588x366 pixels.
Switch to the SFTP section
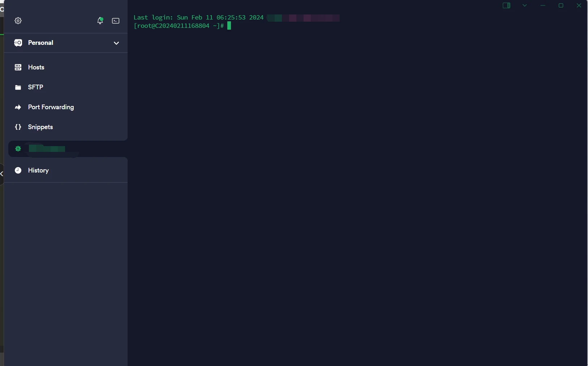(36, 87)
